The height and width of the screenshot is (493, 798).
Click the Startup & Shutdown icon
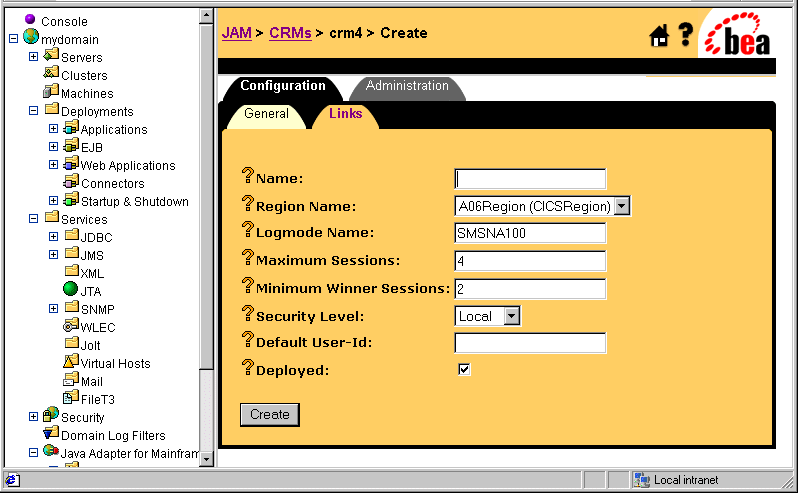point(71,199)
